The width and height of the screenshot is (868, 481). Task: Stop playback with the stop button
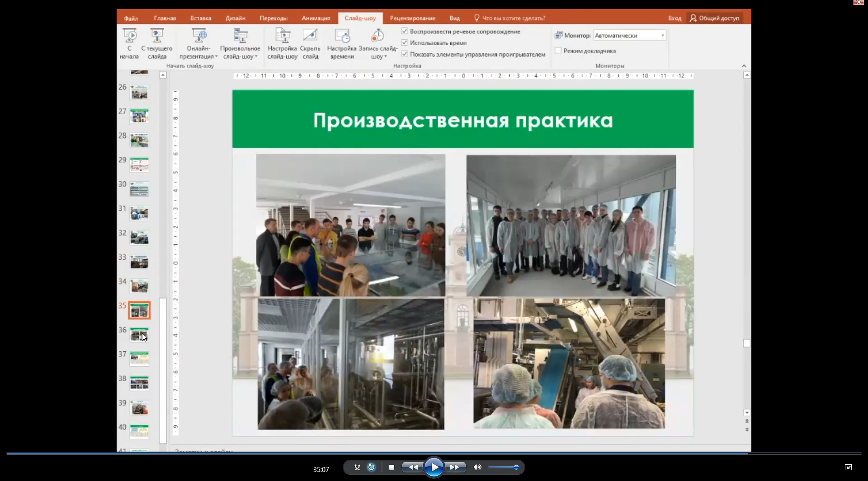392,467
